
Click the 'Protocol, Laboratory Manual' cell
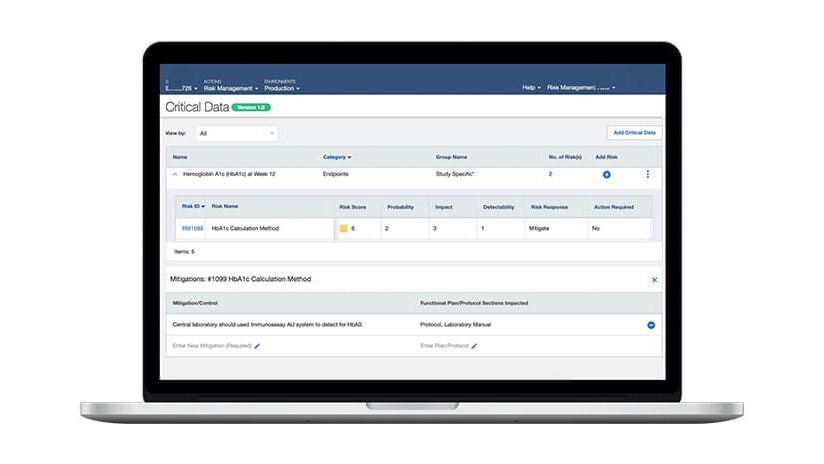coord(455,325)
